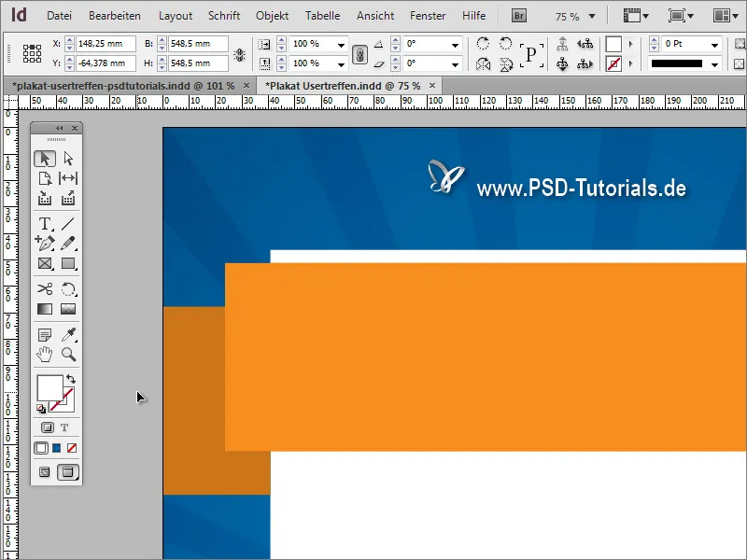
Task: Select the Content Collector tool
Action: tap(45, 198)
